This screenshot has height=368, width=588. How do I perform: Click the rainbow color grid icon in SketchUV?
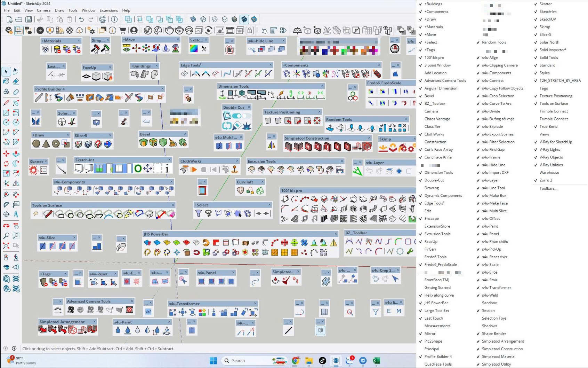point(194,49)
